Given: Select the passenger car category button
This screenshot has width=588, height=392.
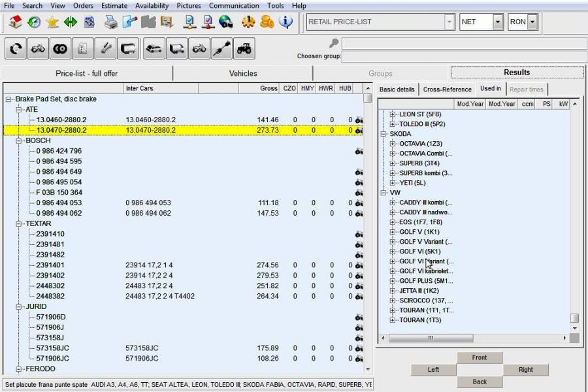Looking at the screenshot, I should click(154, 49).
